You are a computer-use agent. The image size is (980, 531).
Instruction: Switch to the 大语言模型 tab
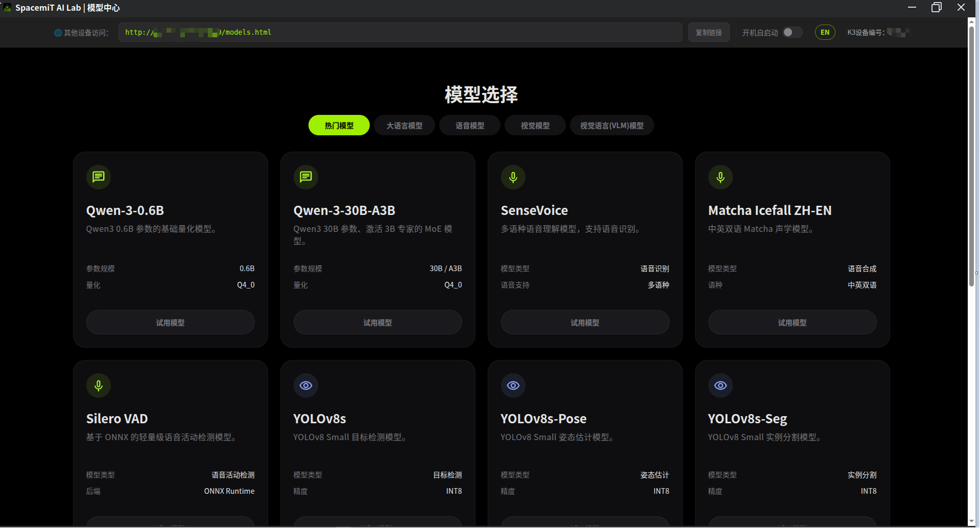(404, 126)
